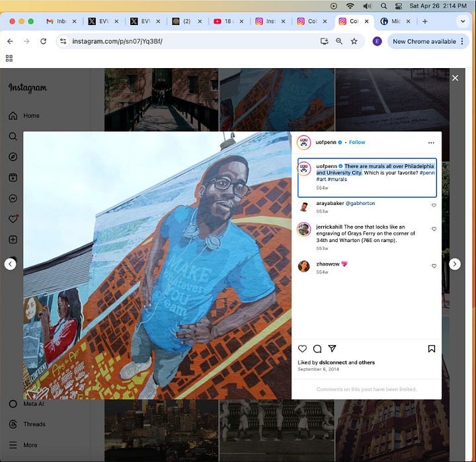476x462 pixels.
Task: Like jerrickahill's comment
Action: [x=434, y=229]
